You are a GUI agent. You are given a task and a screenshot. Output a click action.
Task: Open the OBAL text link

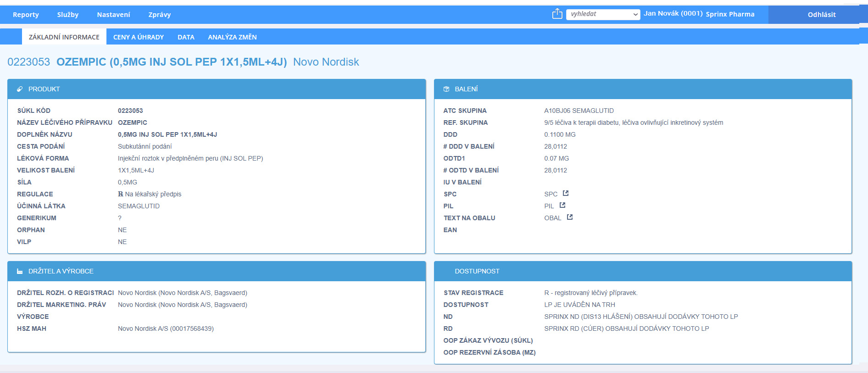pyautogui.click(x=553, y=218)
